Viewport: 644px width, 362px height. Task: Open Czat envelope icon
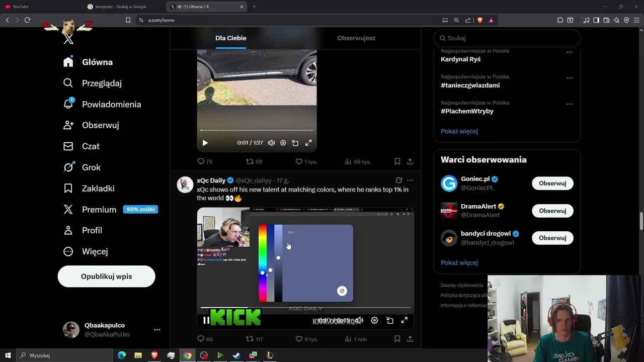tap(68, 146)
